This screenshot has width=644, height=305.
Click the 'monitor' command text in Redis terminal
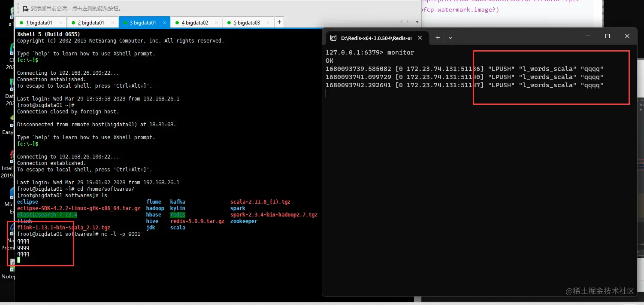click(401, 52)
